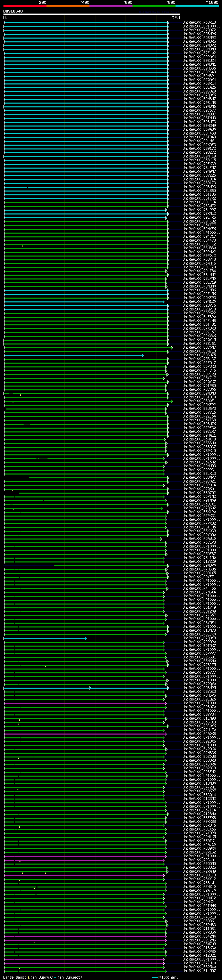The width and height of the screenshot is (222, 980).
Task: Click the cyan alignment bar for A5BNR5
Action: pyautogui.click(x=86, y=688)
